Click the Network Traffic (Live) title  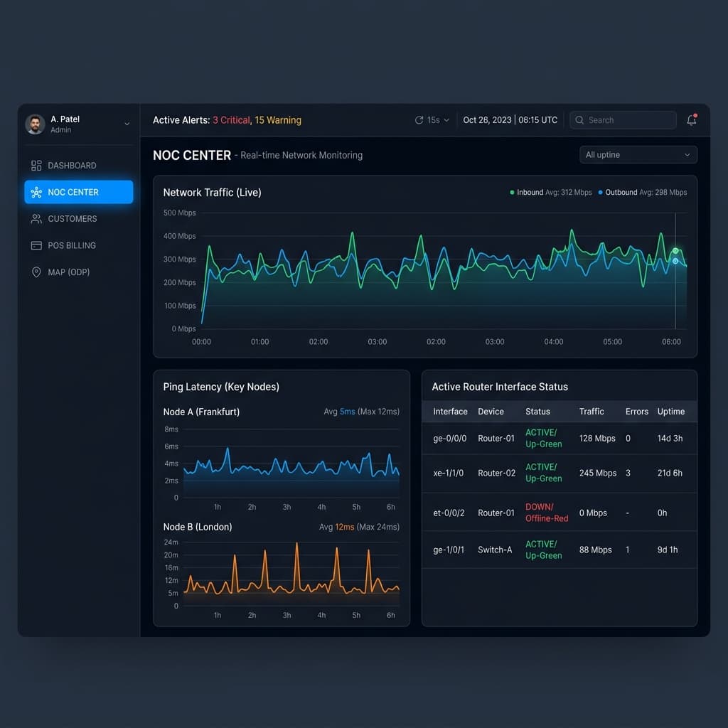coord(212,192)
